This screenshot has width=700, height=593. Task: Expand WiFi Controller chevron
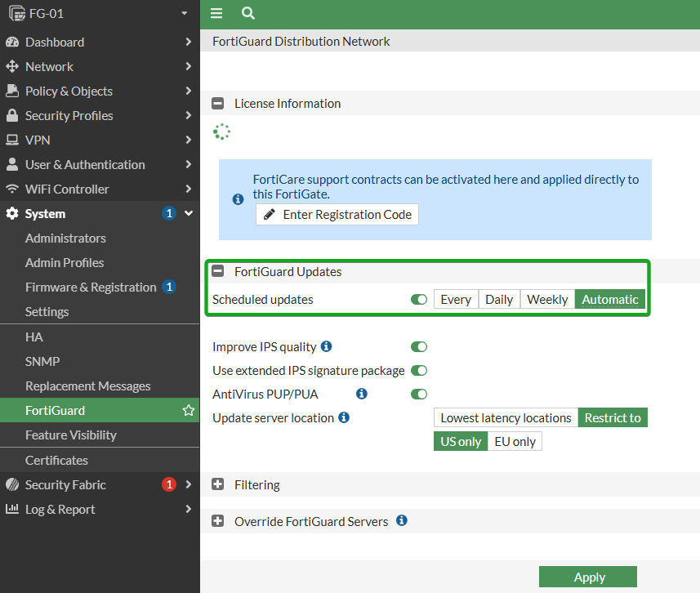coord(189,189)
